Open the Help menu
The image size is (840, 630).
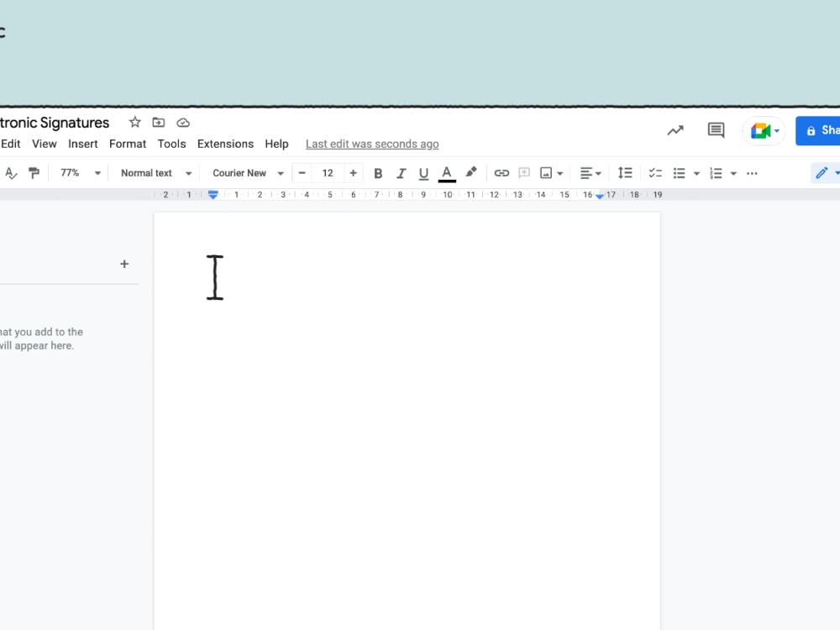(276, 144)
